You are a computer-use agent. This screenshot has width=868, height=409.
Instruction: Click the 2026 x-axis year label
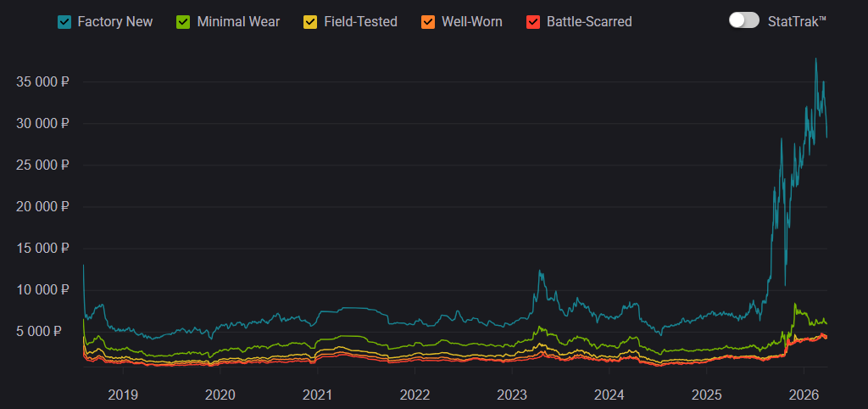coord(804,395)
